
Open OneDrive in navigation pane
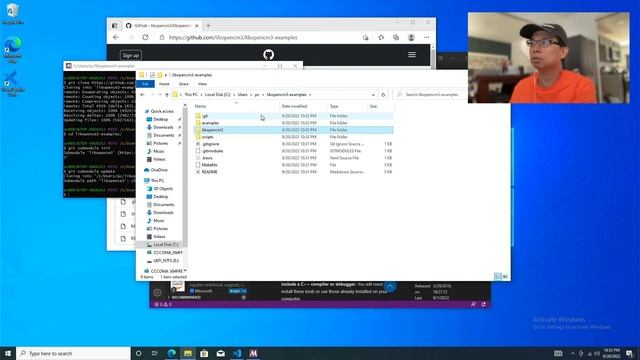click(159, 170)
